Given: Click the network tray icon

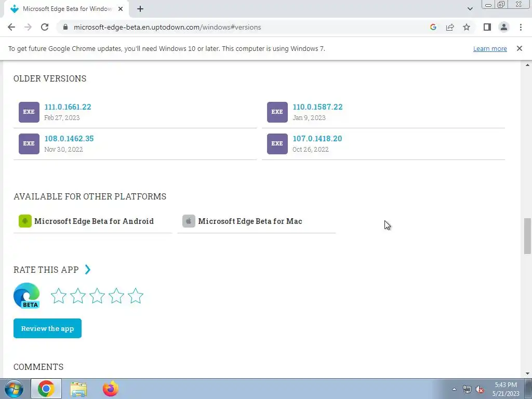Looking at the screenshot, I should (x=467, y=390).
